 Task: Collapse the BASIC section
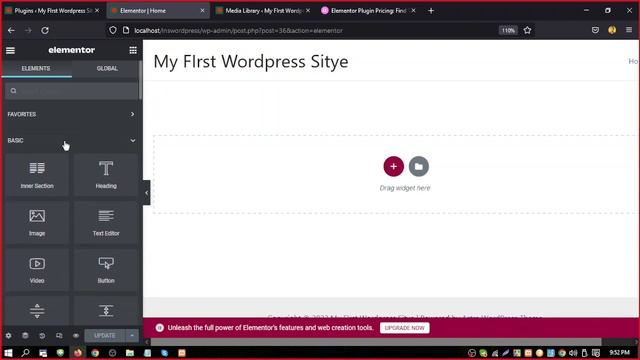tap(71, 140)
